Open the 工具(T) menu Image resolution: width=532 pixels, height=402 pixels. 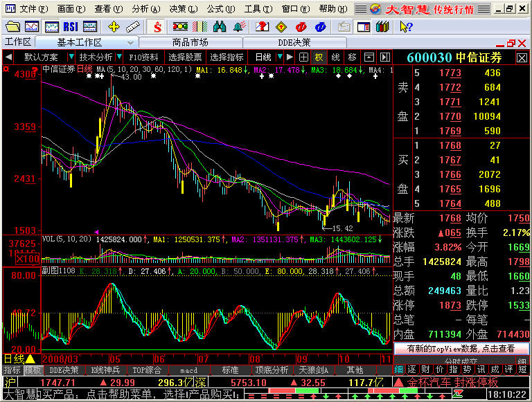pos(258,9)
